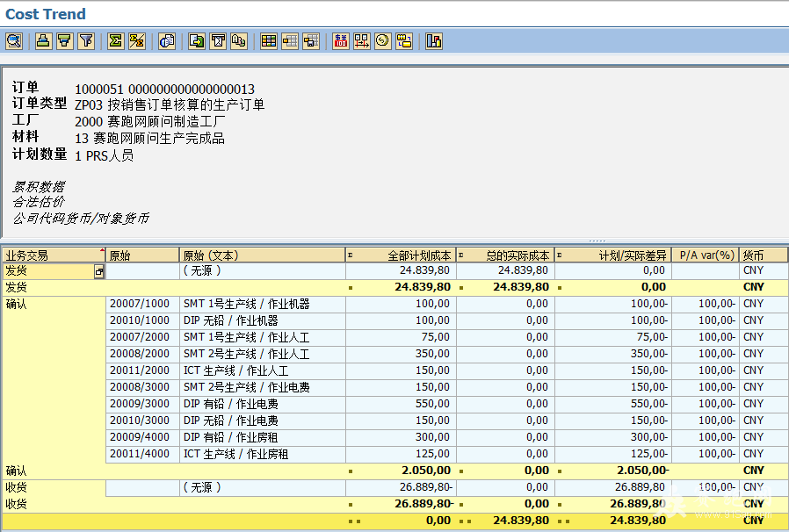The image size is (789, 532).
Task: Click the yellow blocks settings icon
Action: (404, 41)
